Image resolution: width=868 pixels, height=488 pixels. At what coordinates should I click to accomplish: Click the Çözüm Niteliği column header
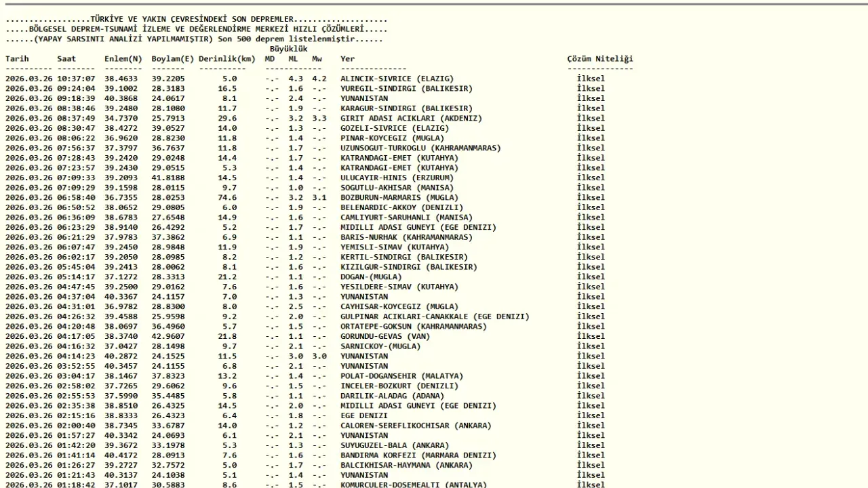[x=600, y=59]
